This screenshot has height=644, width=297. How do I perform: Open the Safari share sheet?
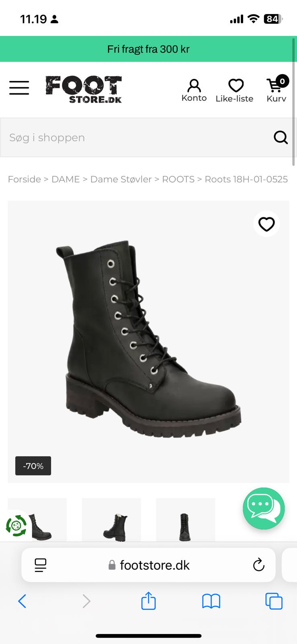click(148, 601)
